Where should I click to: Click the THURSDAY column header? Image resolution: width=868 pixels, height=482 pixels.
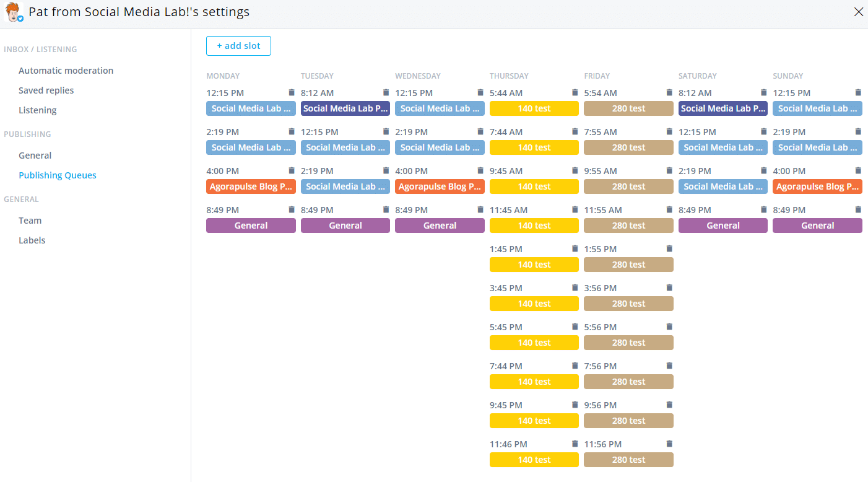[509, 76]
